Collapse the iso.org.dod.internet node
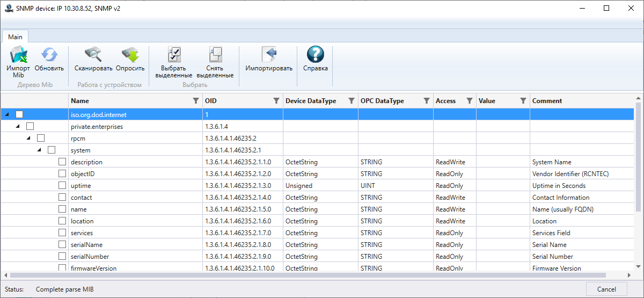This screenshot has height=298, width=644. pyautogui.click(x=7, y=114)
